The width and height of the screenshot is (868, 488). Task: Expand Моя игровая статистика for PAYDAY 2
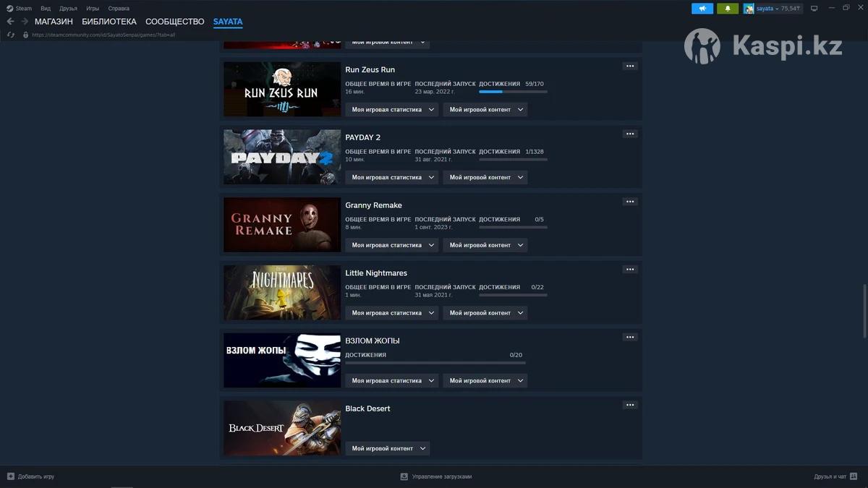[x=392, y=177]
